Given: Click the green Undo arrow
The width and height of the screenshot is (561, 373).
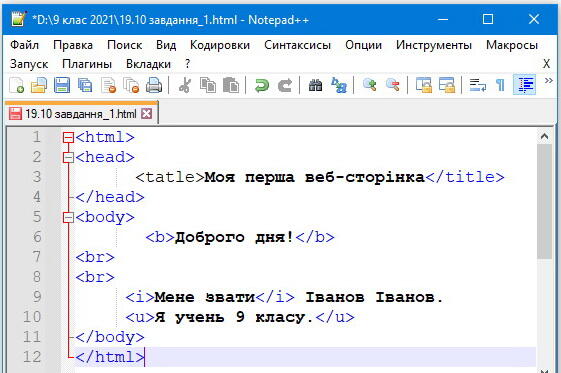Looking at the screenshot, I should 262,85.
